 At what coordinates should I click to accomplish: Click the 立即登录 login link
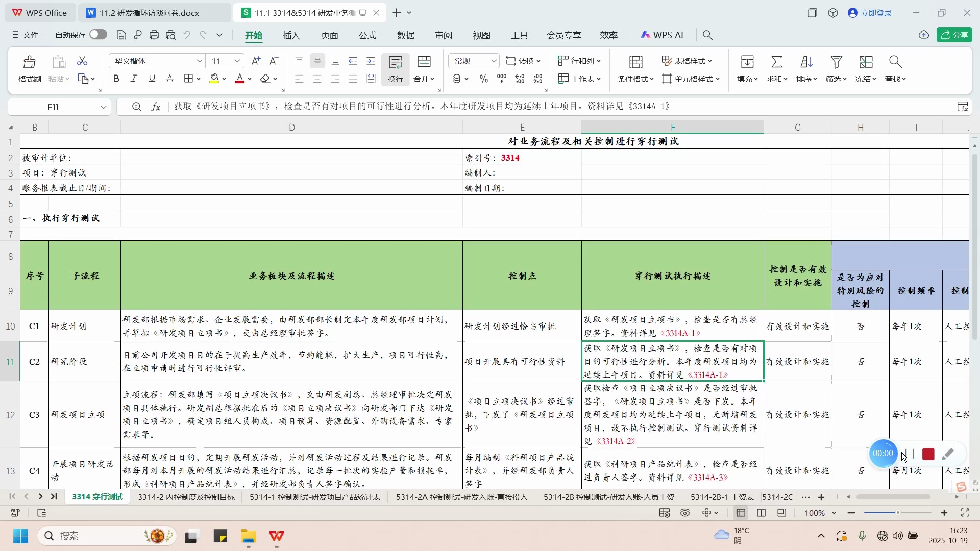tap(870, 13)
